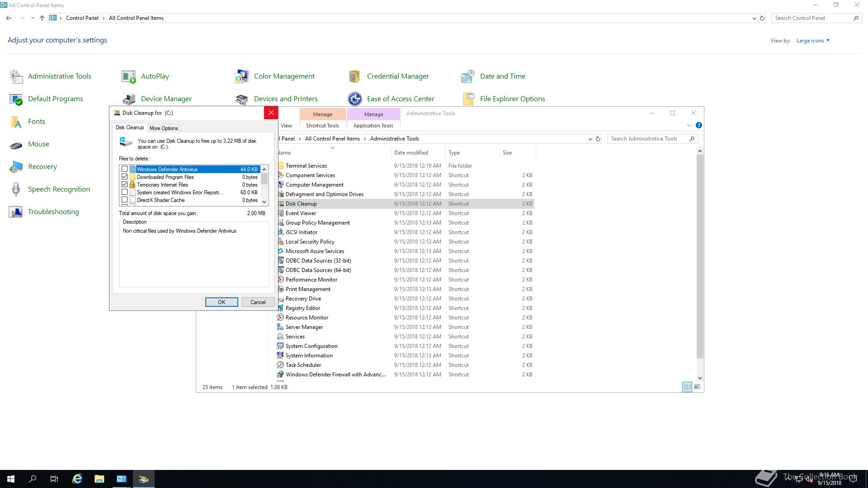
Task: Switch to the More Options tab
Action: click(164, 128)
